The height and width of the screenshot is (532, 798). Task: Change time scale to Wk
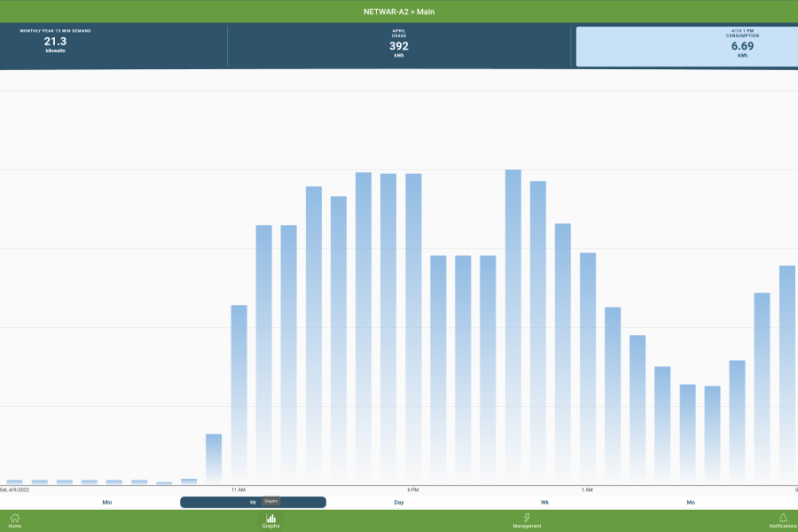tap(544, 502)
